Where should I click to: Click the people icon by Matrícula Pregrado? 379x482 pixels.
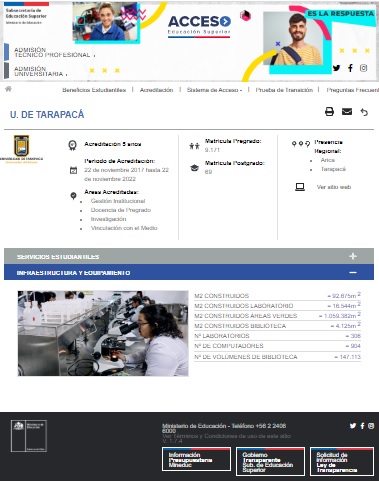click(x=194, y=146)
